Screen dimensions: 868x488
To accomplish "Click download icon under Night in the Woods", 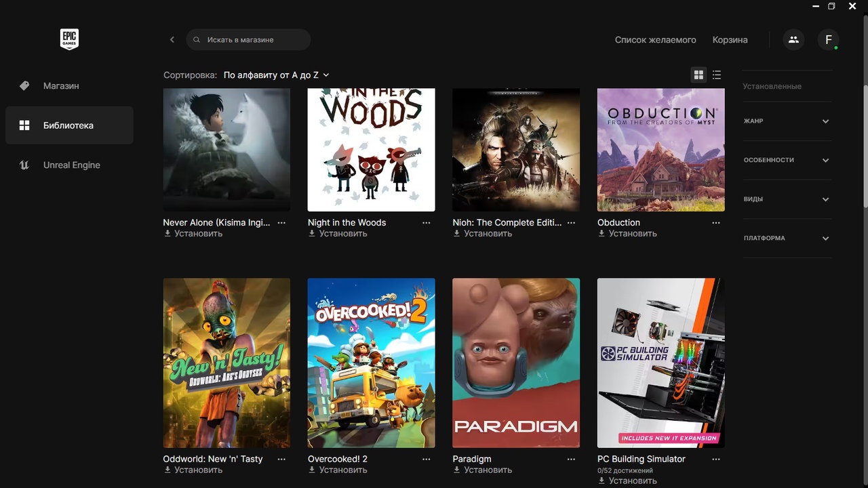I will 312,233.
